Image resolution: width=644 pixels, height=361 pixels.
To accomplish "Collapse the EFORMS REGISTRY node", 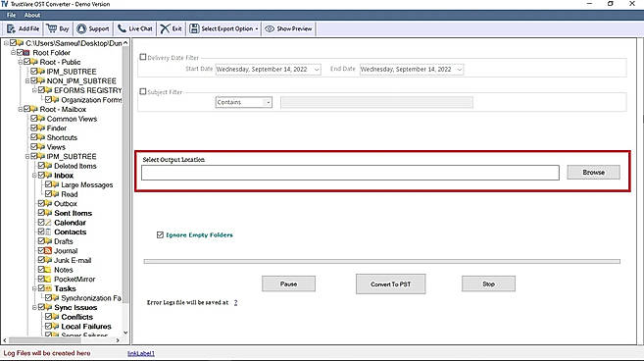I will coord(34,90).
